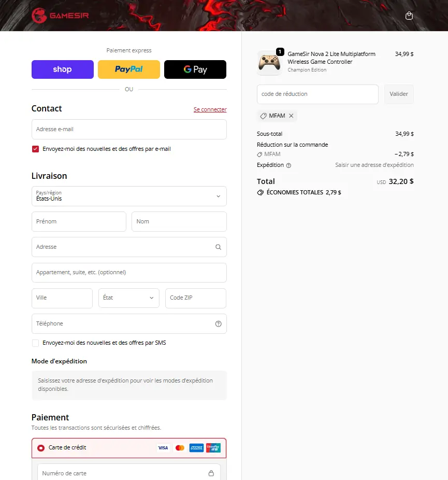The image size is (448, 480).
Task: Uncheck the e-mail news and offers checkbox
Action: 35,149
